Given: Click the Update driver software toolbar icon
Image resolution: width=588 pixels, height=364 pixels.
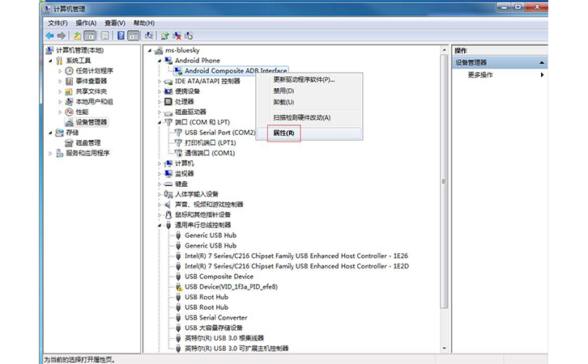Looking at the screenshot, I should 164,36.
